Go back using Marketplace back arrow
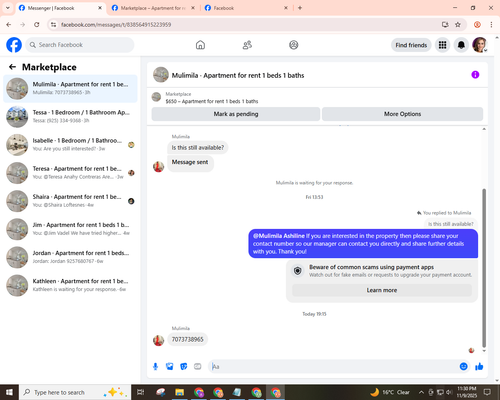 coord(12,67)
